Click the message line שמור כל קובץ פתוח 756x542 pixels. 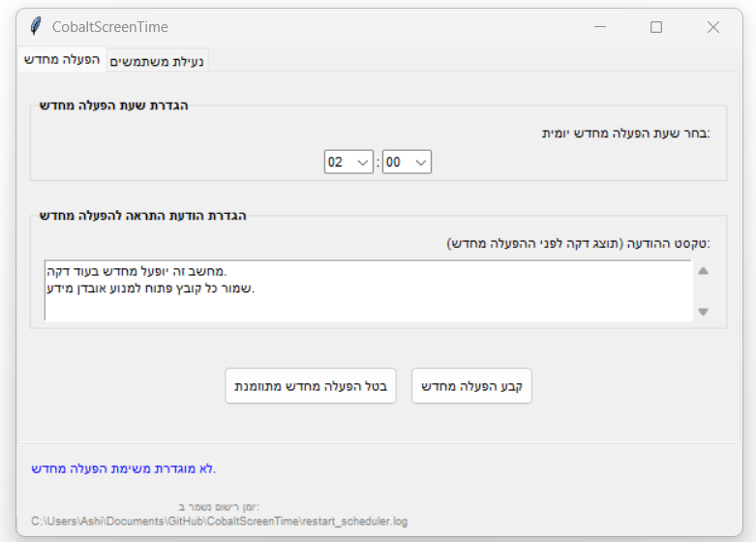point(150,288)
